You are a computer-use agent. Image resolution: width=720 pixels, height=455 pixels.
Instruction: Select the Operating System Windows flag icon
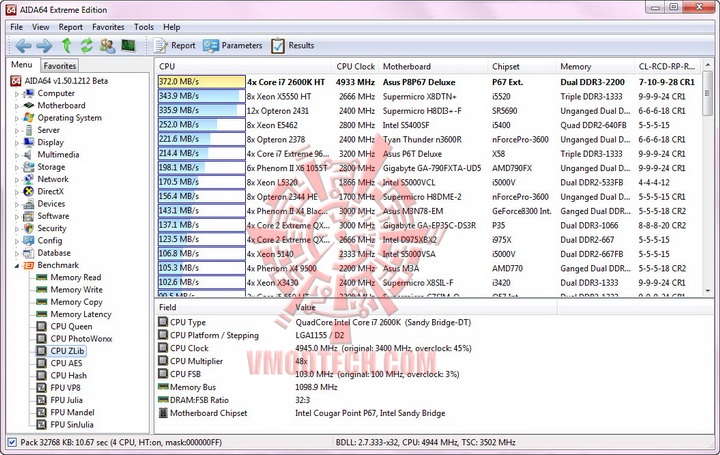[x=29, y=118]
